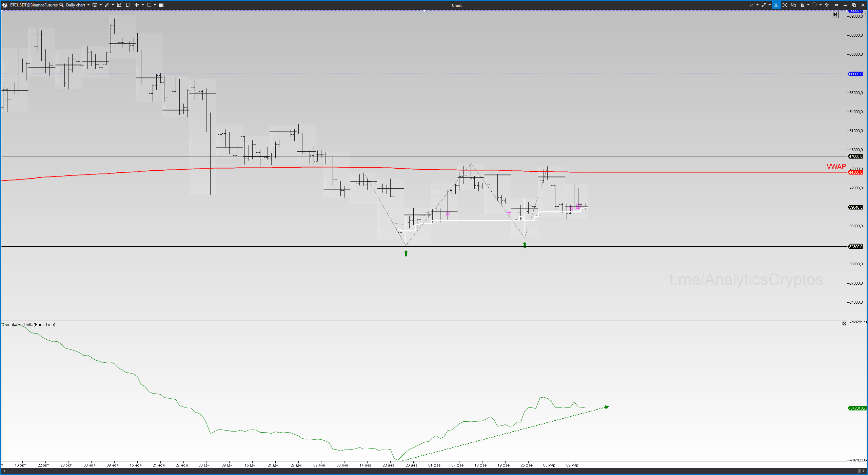Screen dimensions: 868x475
Task: Click the 07 фев date label
Action: (x=457, y=465)
